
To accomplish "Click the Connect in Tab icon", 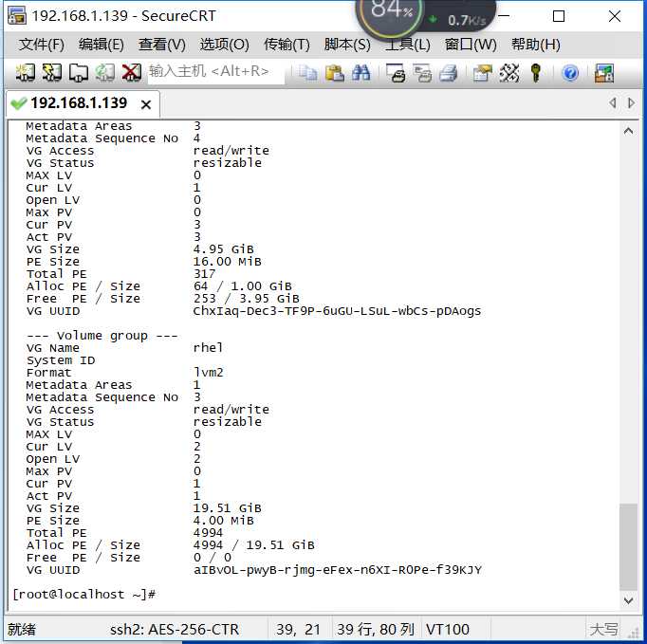I will [x=79, y=73].
